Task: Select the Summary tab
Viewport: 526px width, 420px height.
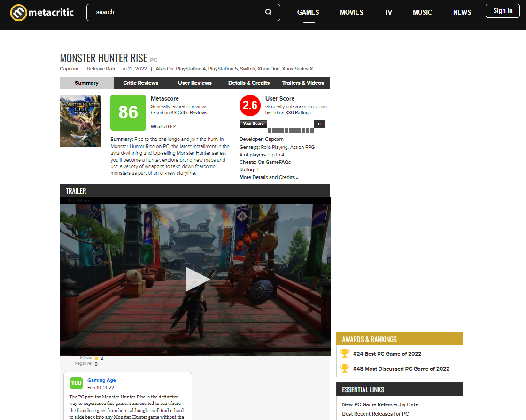Action: pos(86,83)
